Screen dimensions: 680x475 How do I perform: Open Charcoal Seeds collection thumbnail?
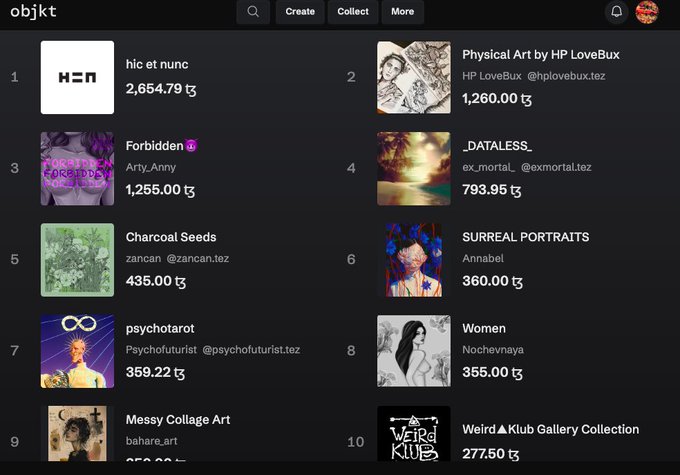coord(77,260)
